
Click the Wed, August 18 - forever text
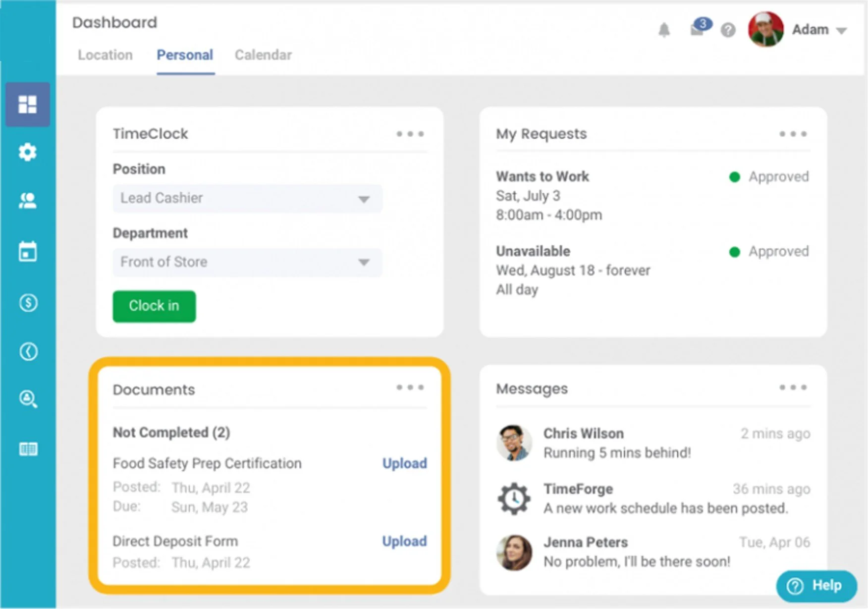click(573, 271)
